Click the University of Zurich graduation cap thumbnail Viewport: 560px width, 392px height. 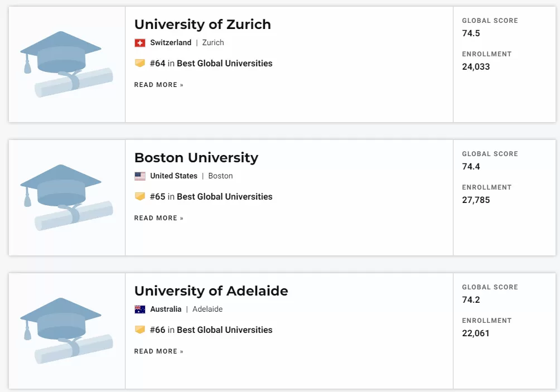67,64
